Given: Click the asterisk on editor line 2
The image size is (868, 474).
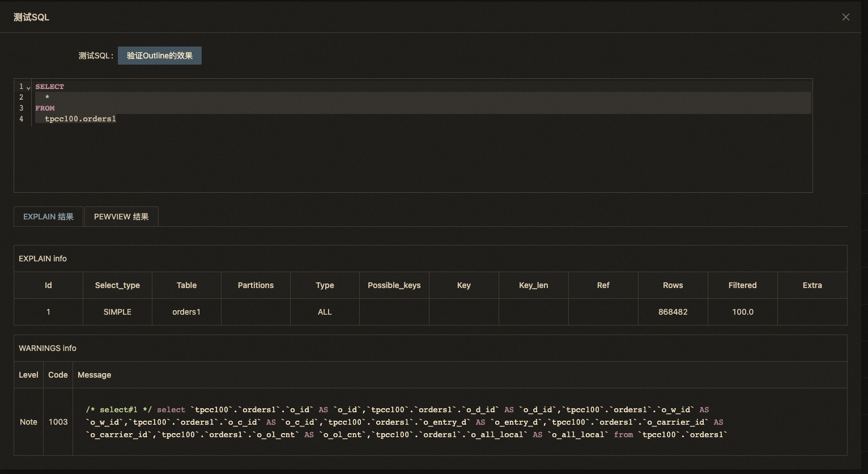Looking at the screenshot, I should coord(48,98).
